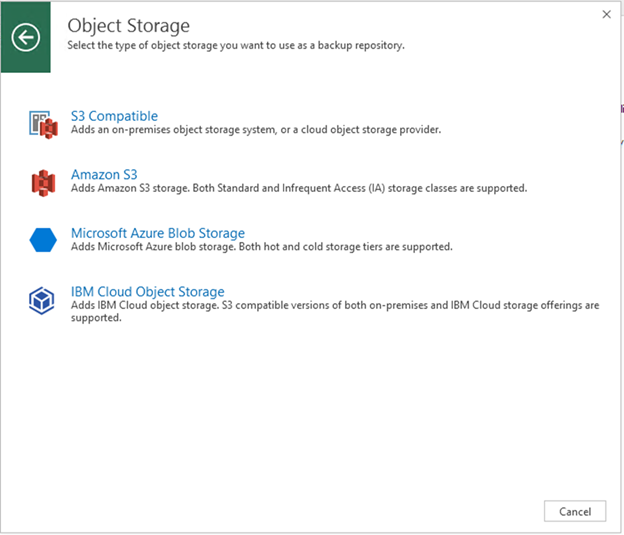
Task: Click the "Select the type of object storage" subtitle
Action: (x=235, y=46)
